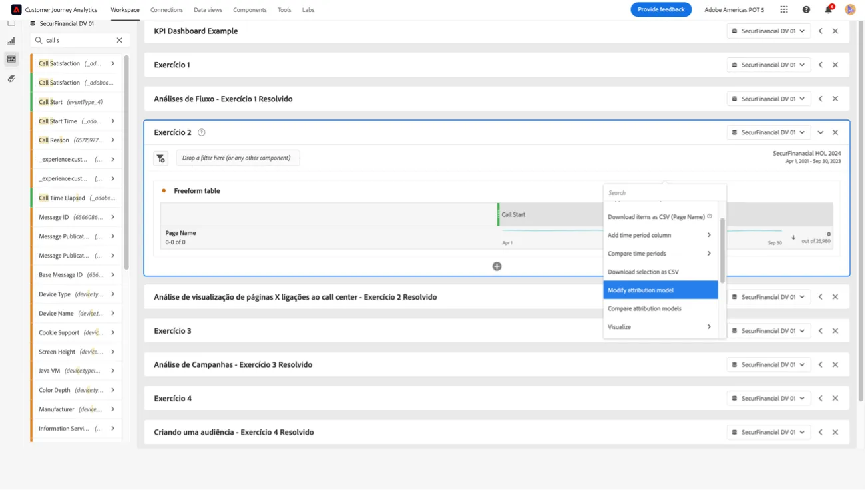
Task: Click the Drop a filter here field
Action: [238, 158]
